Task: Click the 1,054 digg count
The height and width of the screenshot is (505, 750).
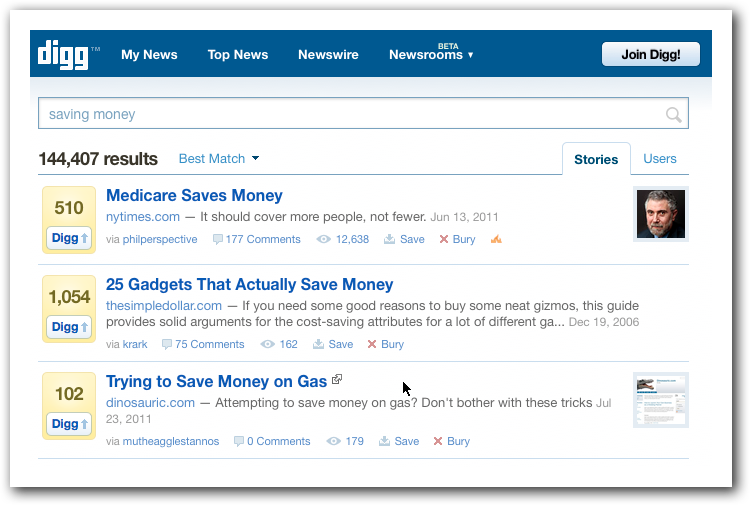Action: pos(69,297)
